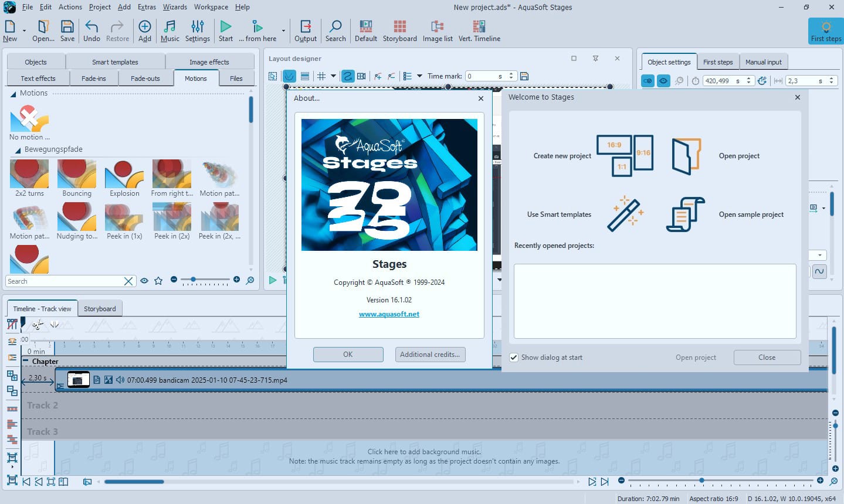This screenshot has height=504, width=844.
Task: Open the Music settings from the toolbar
Action: tap(170, 29)
